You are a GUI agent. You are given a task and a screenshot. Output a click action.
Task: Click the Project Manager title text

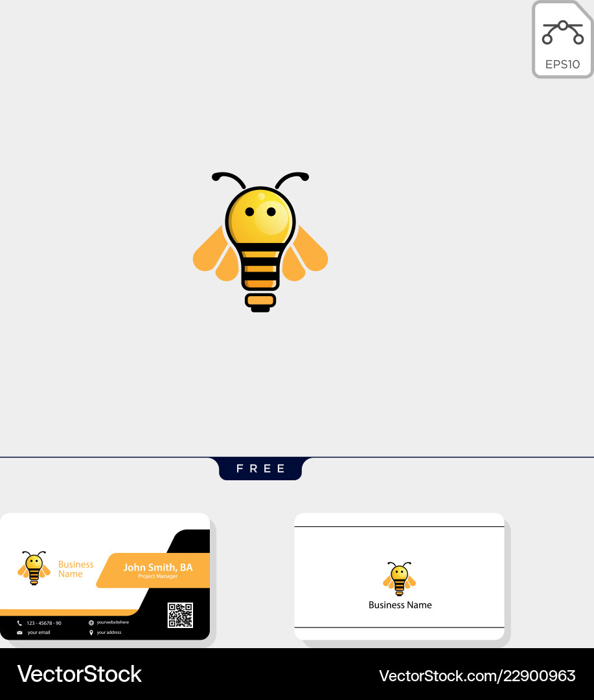(x=158, y=576)
